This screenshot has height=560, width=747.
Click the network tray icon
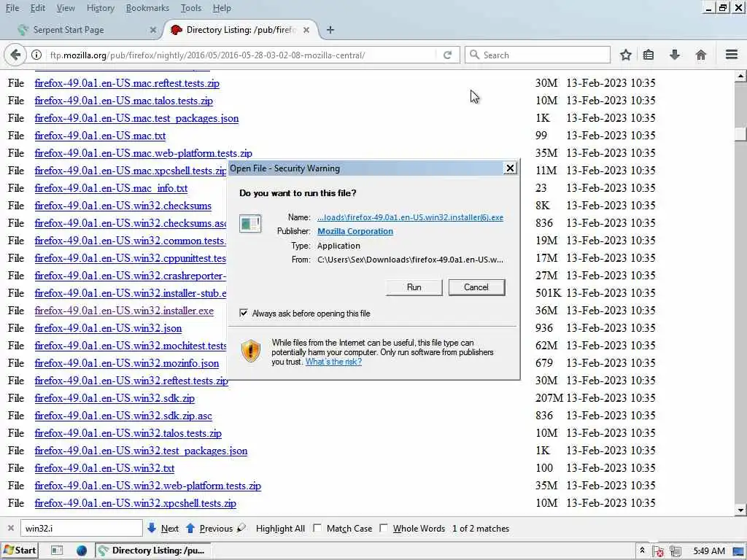[x=676, y=551]
